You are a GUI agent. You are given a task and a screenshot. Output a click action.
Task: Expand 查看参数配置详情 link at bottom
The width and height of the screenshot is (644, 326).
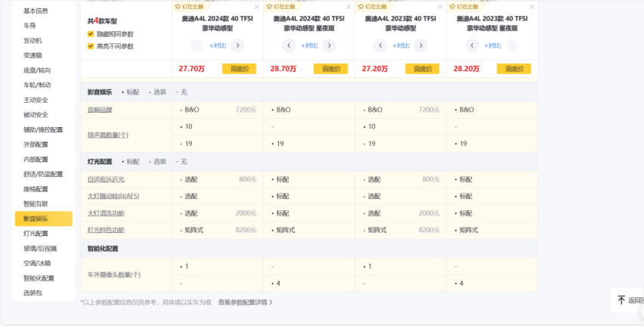[245, 302]
